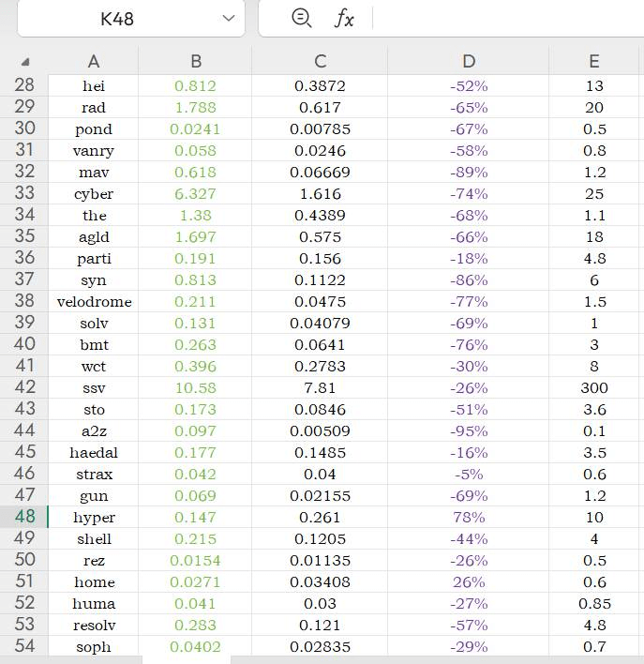Select column B header
Screen dimensions: 644x664
(x=195, y=61)
